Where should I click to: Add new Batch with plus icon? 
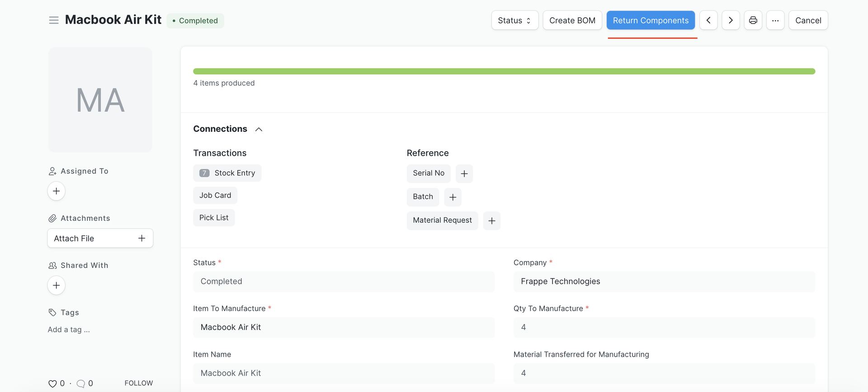(453, 197)
